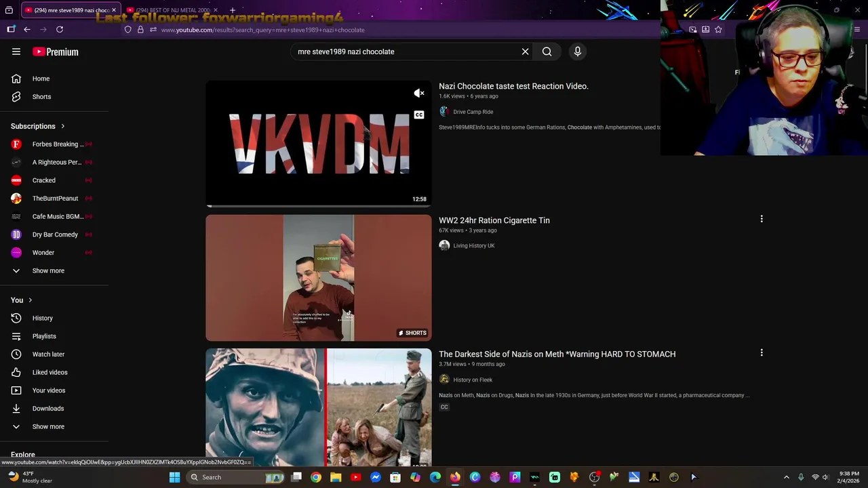Switch to BEST OF NU METAL 2000 tab

pos(172,10)
